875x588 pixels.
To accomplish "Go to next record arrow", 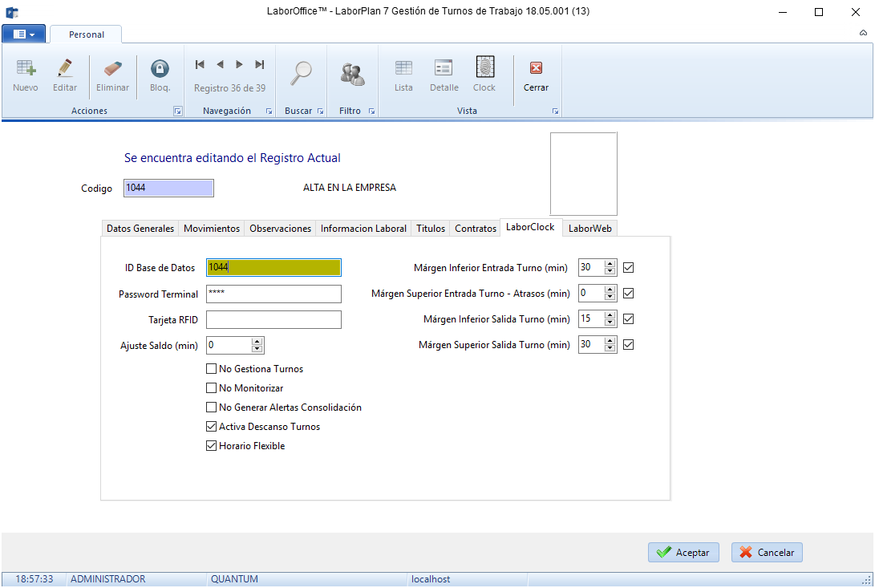I will pyautogui.click(x=239, y=64).
